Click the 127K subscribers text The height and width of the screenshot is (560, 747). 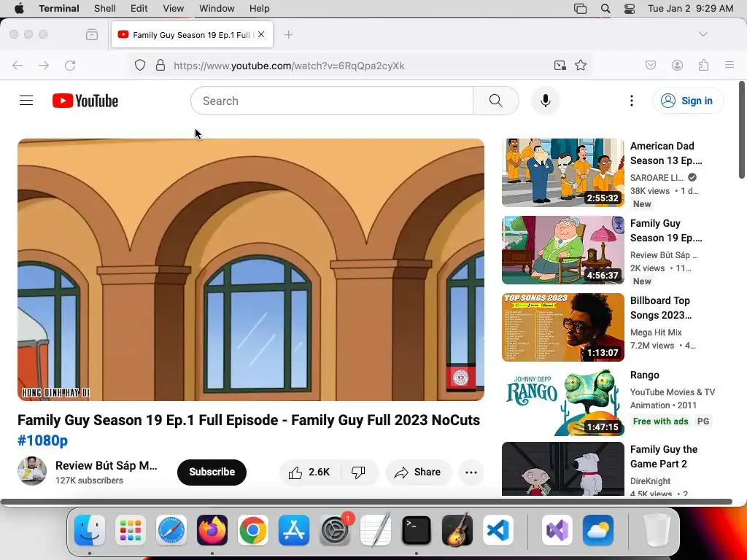click(89, 481)
